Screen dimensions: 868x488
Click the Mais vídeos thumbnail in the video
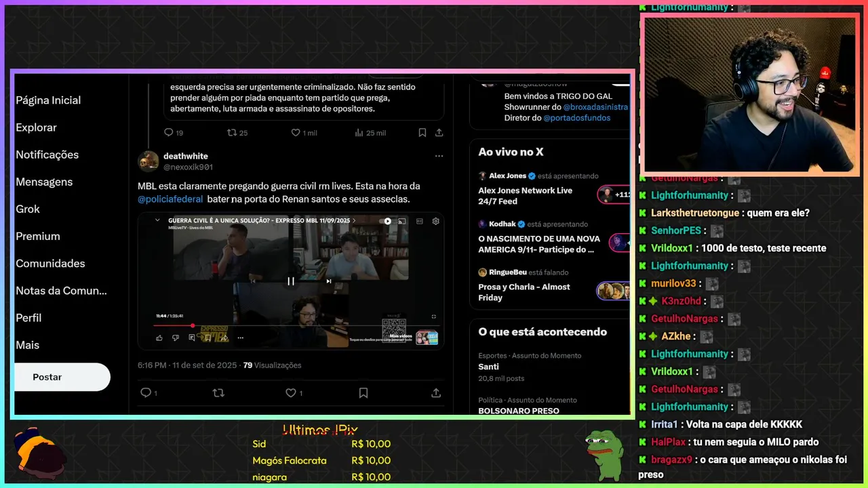coord(427,337)
